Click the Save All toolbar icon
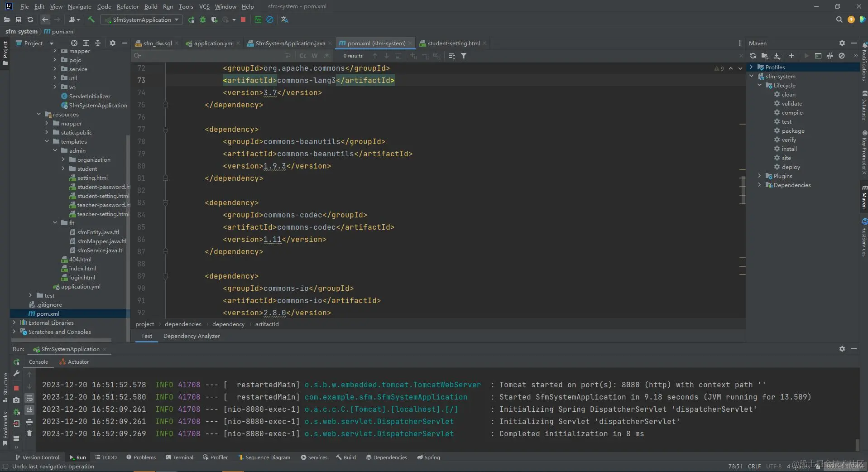Viewport: 868px width, 472px height. click(19, 20)
